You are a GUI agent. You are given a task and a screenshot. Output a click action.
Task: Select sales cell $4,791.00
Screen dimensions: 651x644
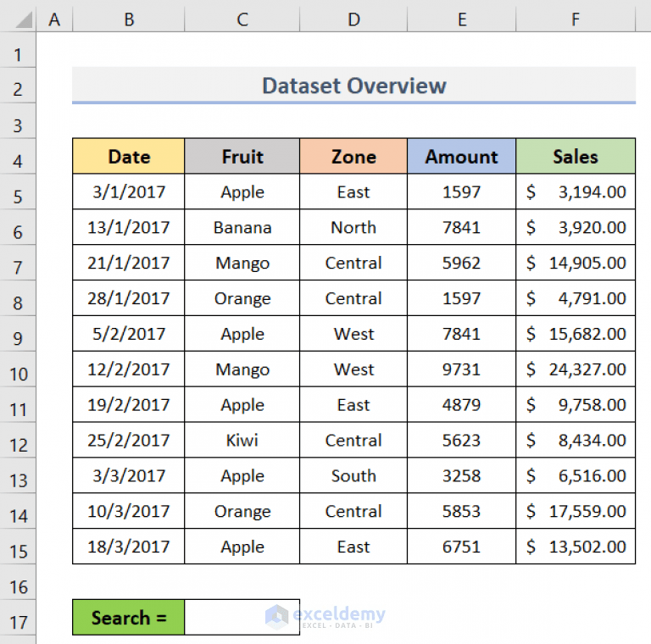[x=576, y=298]
